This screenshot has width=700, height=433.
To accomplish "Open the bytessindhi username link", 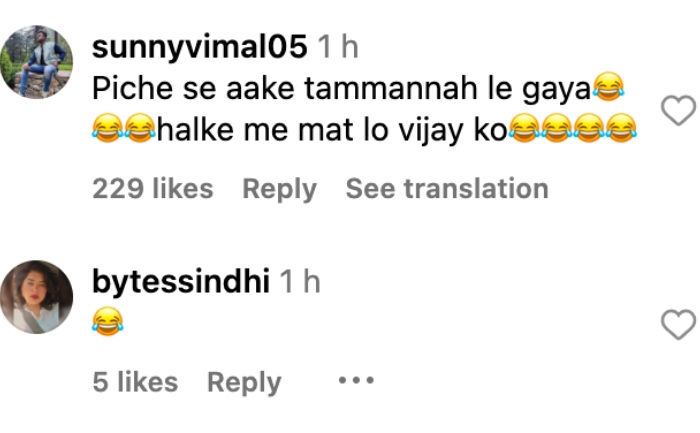I will click(181, 282).
